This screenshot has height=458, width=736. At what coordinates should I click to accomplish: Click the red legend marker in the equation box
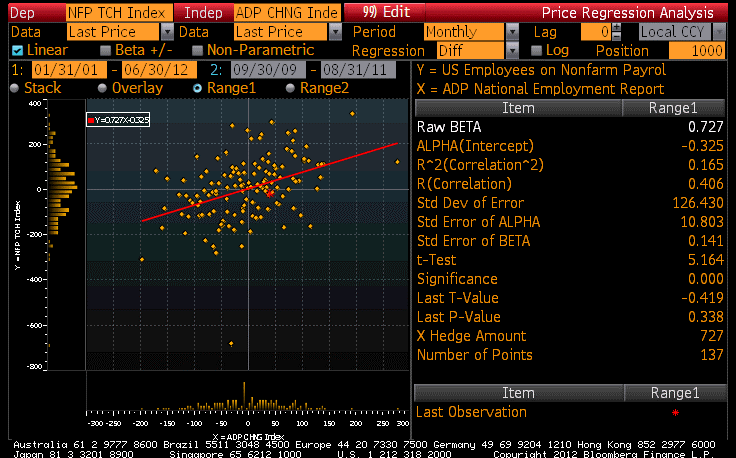(x=91, y=121)
